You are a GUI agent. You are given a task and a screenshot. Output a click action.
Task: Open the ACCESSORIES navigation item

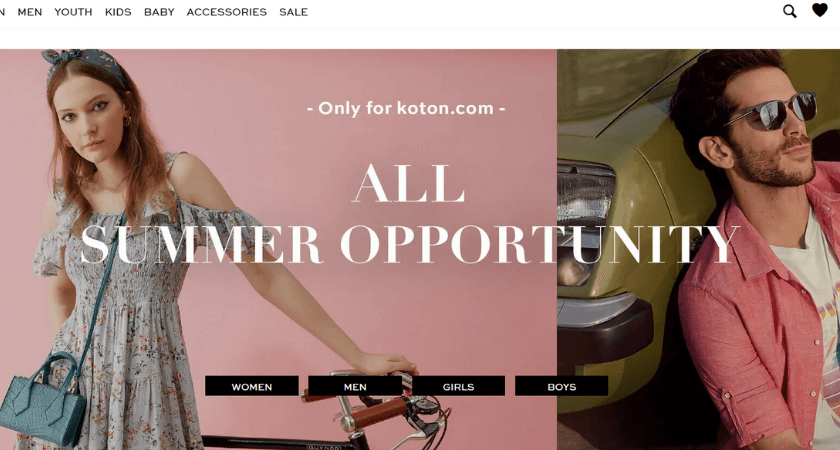coord(227,12)
